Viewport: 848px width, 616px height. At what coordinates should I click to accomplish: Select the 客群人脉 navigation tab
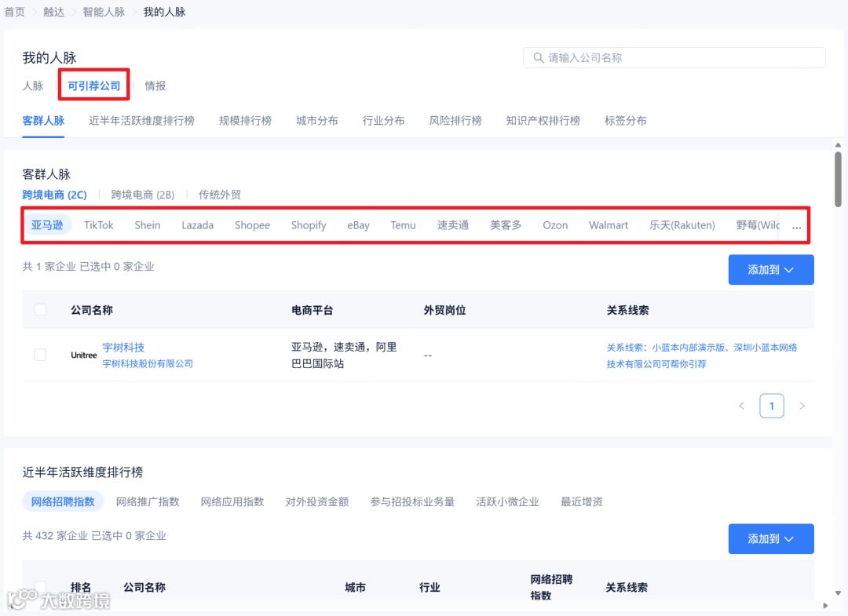click(x=43, y=121)
